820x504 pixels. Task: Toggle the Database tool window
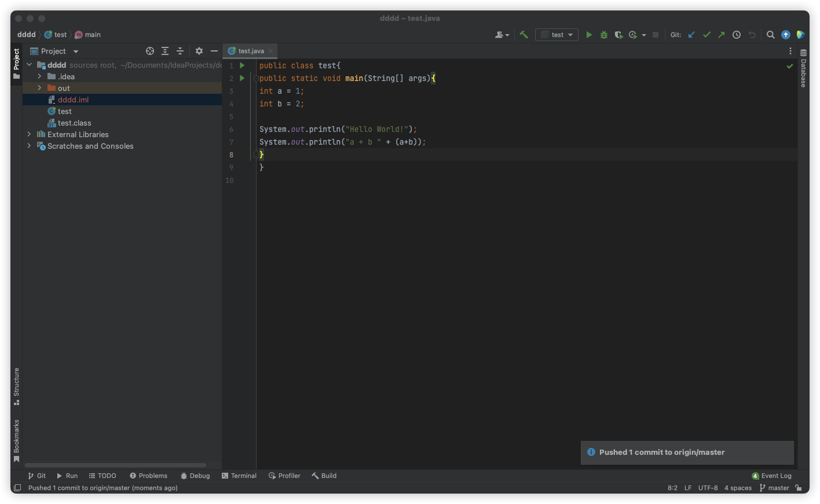pos(803,68)
